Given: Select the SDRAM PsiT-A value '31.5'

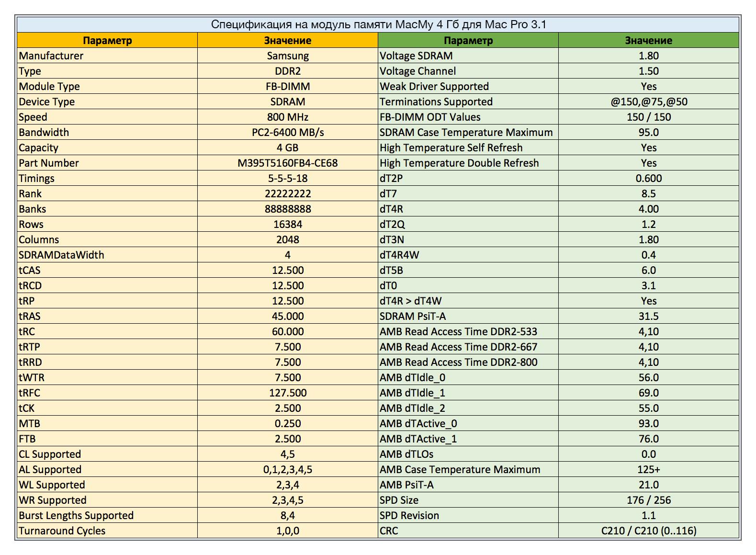Looking at the screenshot, I should coord(649,316).
